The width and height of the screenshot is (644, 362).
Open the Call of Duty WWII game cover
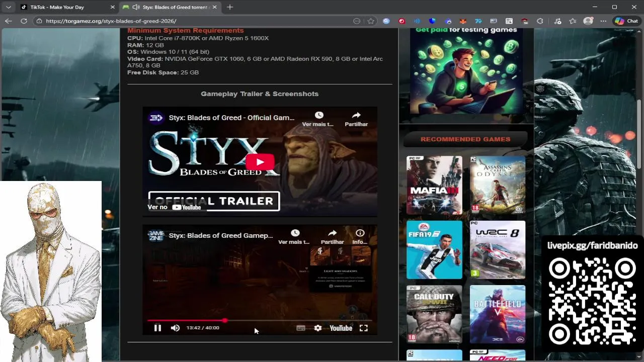click(x=434, y=314)
